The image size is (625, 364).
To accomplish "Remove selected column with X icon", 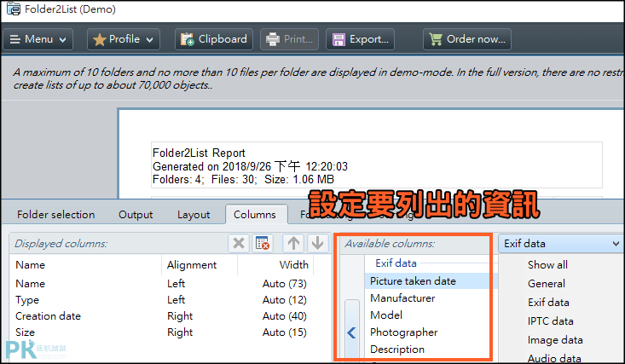I will 239,243.
